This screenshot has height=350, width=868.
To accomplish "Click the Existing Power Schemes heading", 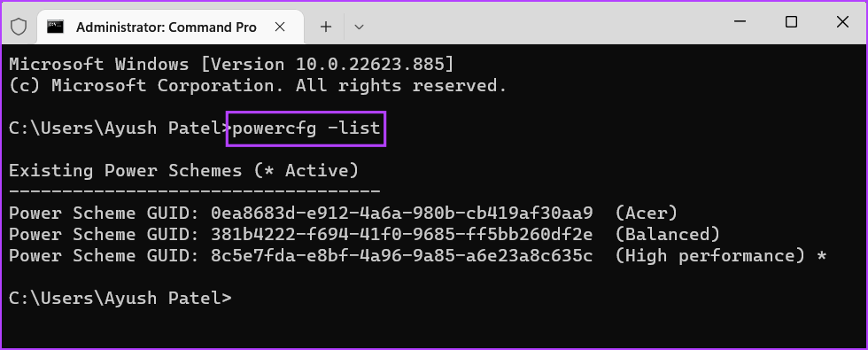I will 184,170.
